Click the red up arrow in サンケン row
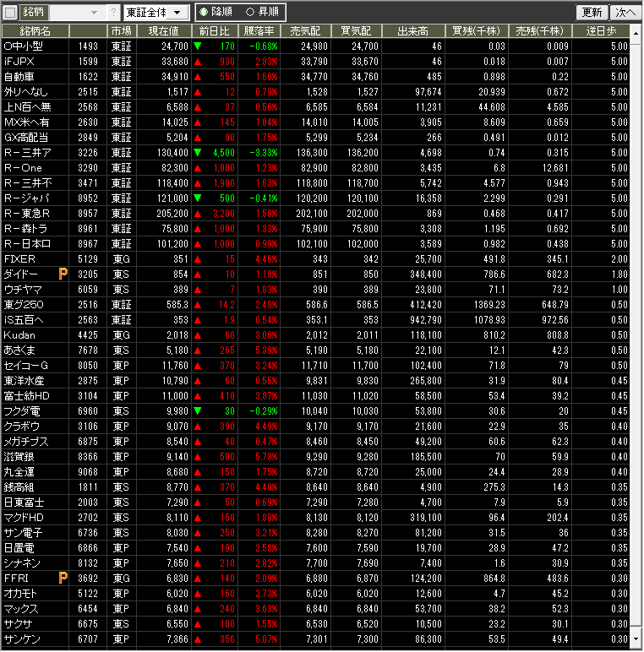Viewport: 644px width, 652px height. coord(197,639)
